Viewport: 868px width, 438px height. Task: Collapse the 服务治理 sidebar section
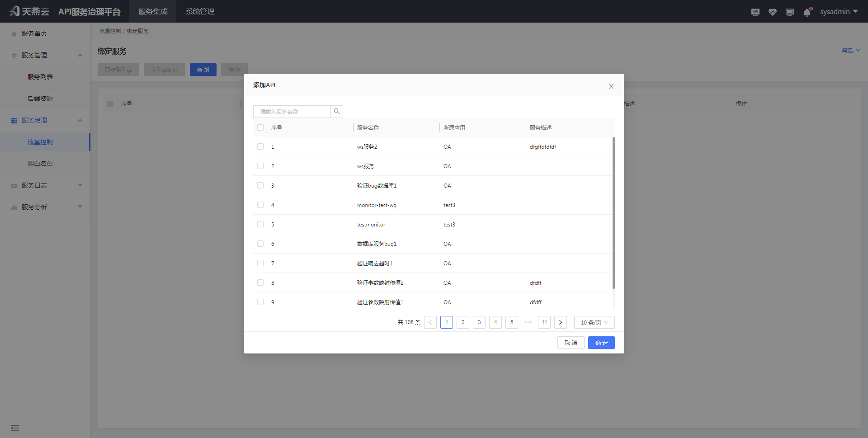(x=80, y=120)
